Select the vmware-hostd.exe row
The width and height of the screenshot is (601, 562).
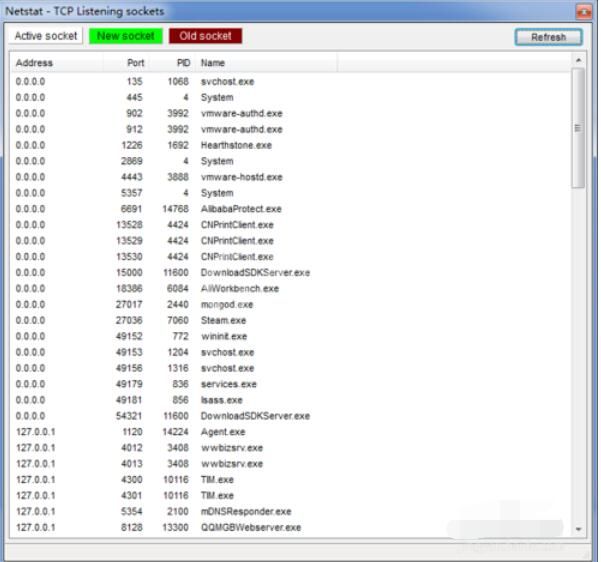click(x=291, y=177)
